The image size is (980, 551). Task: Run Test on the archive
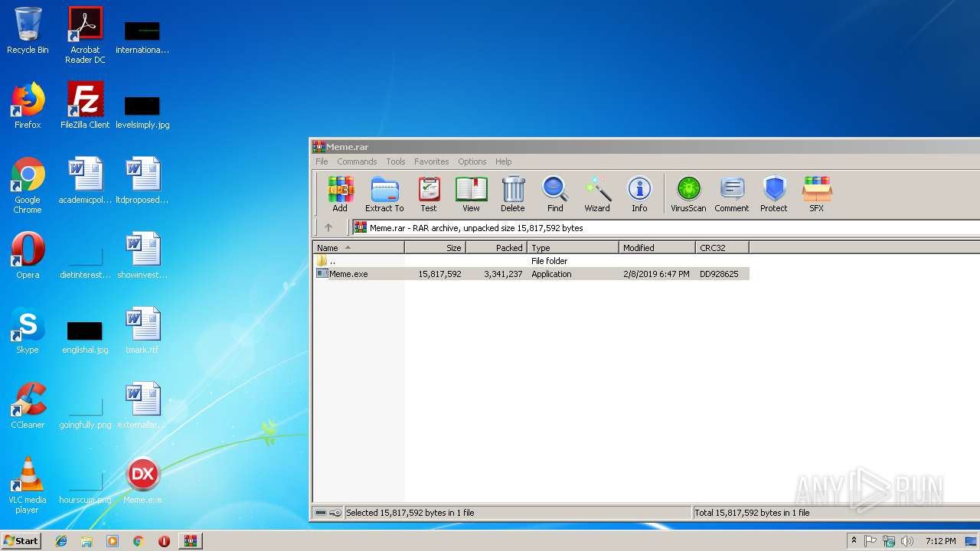click(x=429, y=194)
